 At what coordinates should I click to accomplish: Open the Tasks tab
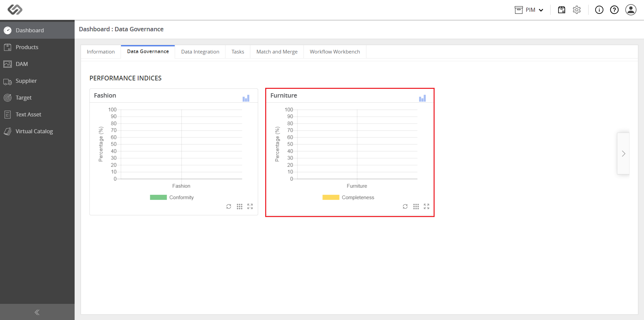pos(238,52)
